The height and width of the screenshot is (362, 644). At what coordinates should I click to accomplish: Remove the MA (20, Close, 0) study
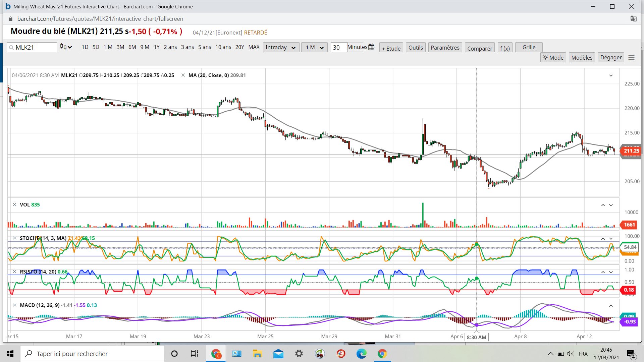[x=183, y=75]
